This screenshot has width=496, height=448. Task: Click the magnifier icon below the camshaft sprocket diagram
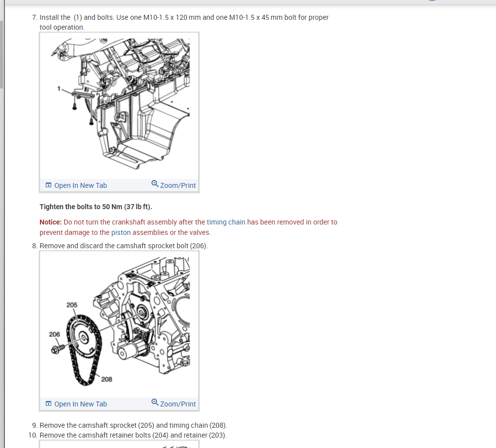tap(155, 402)
